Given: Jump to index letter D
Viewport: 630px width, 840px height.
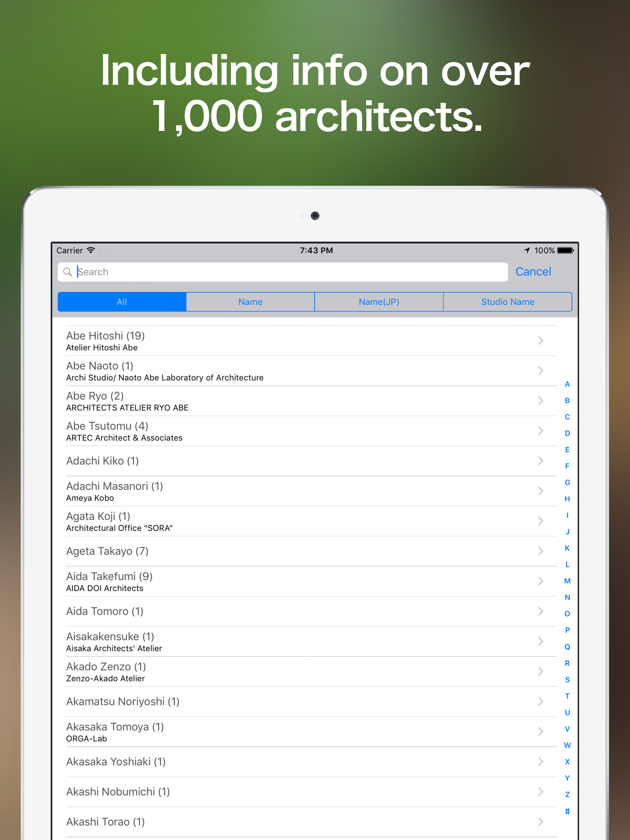Looking at the screenshot, I should pyautogui.click(x=567, y=433).
